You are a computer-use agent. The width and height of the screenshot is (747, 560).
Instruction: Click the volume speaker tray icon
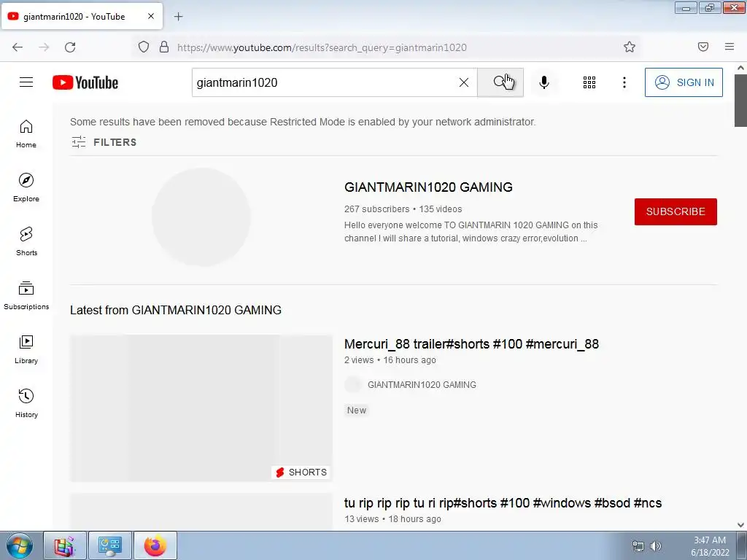pyautogui.click(x=656, y=546)
